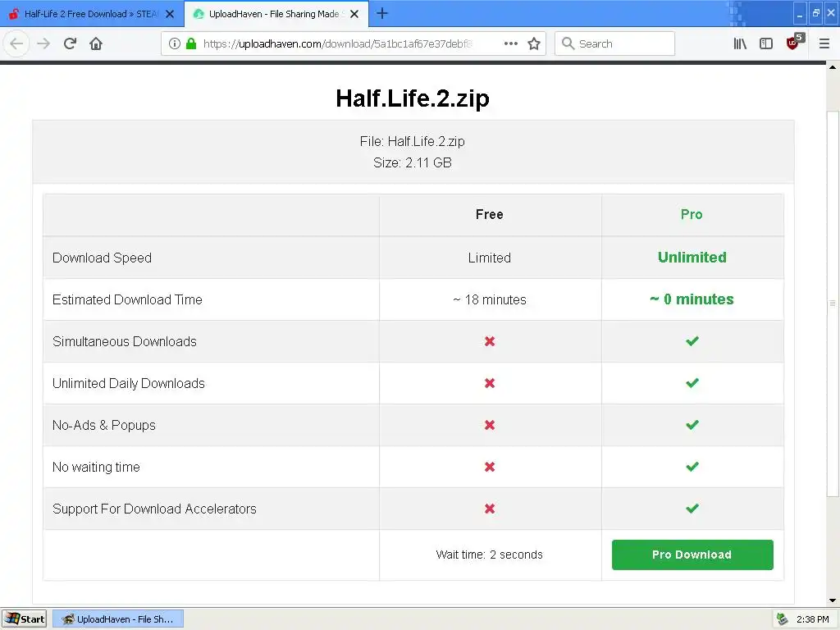Click Support For Download Accelerators label
Viewport: 840px width, 630px height.
(154, 509)
